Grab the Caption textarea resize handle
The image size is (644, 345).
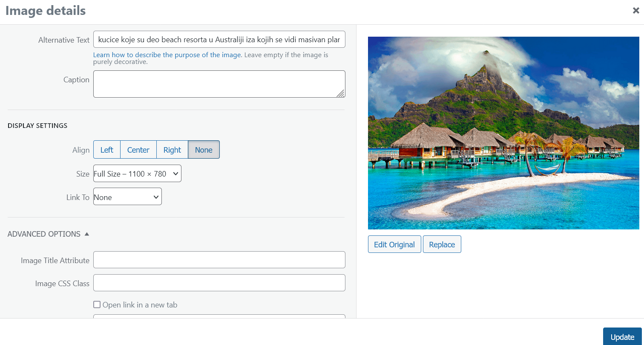341,93
